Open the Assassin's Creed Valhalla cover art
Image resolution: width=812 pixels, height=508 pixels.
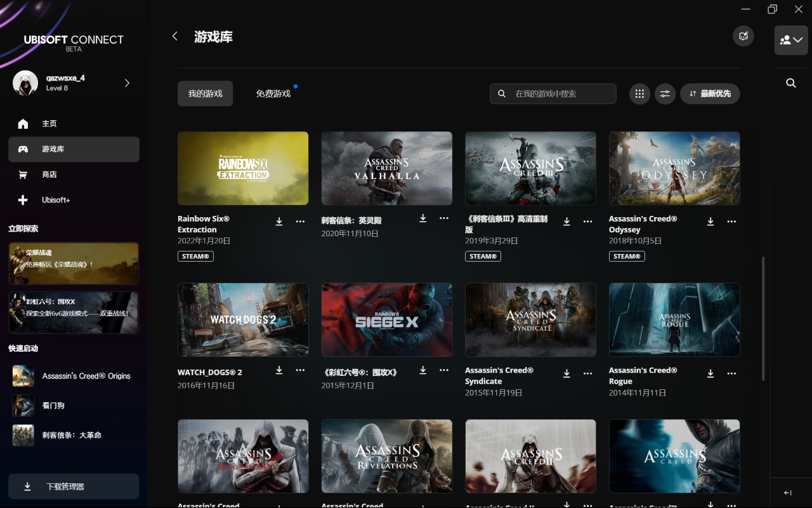(387, 168)
